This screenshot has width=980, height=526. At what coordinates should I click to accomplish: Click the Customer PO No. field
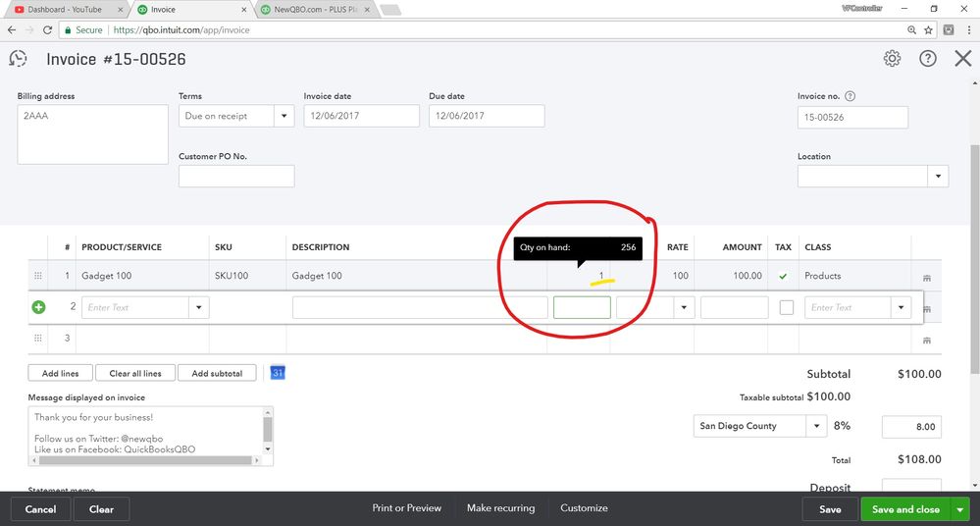pyautogui.click(x=236, y=177)
